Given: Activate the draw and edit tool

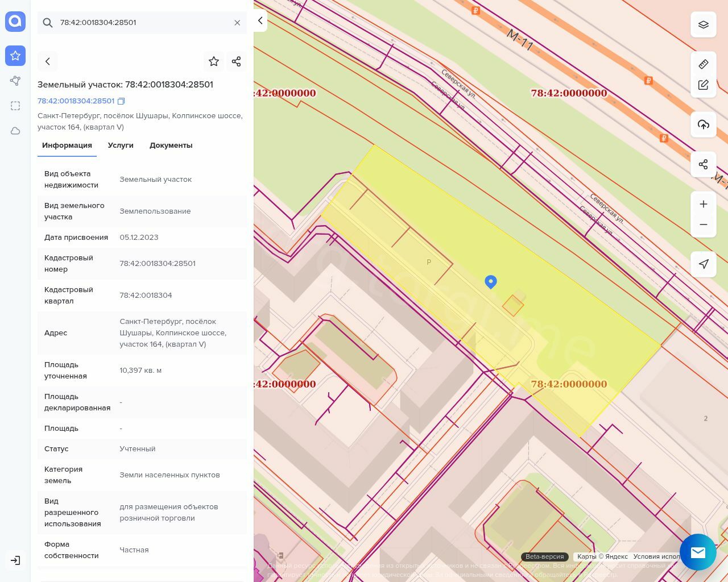Looking at the screenshot, I should pos(704,85).
